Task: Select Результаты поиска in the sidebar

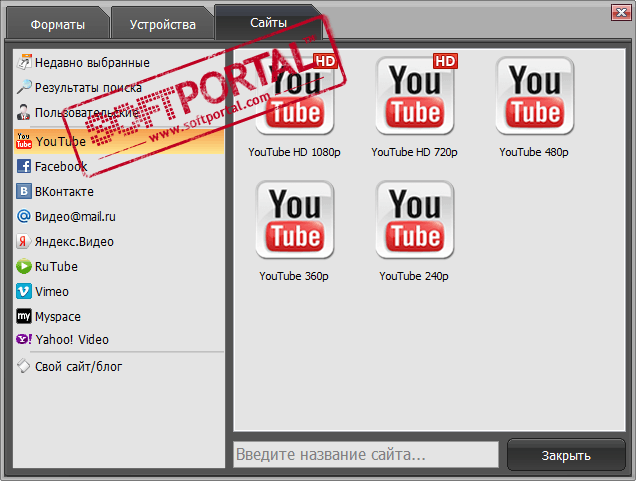Action: (88, 87)
